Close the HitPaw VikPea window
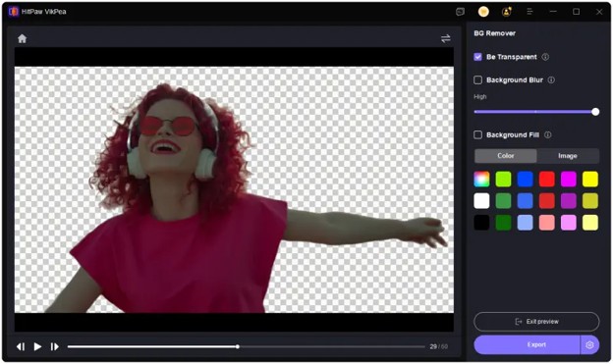 coord(599,12)
